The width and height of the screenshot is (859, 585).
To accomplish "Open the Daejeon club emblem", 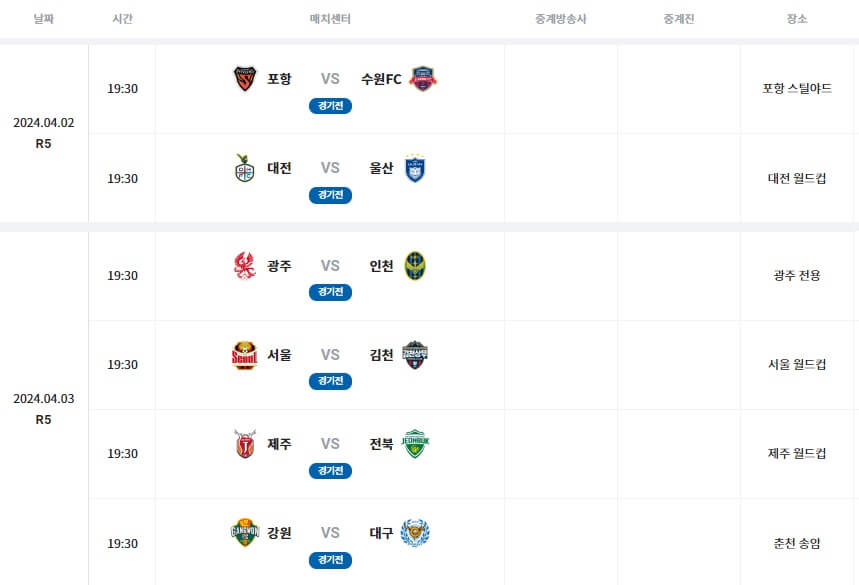I will pos(244,168).
